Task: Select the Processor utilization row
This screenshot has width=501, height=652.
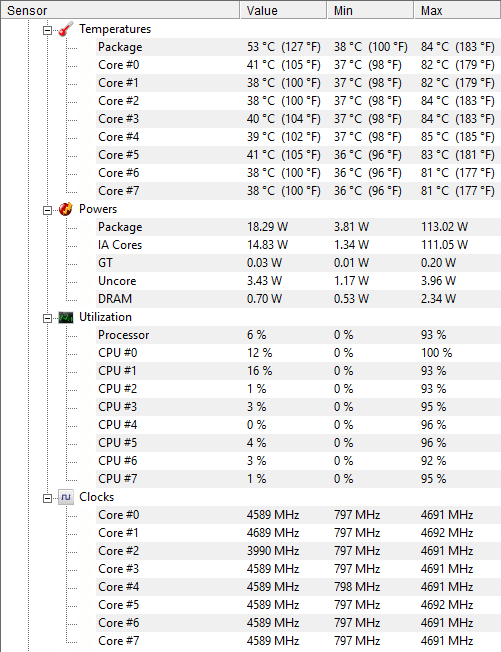Action: (298, 335)
